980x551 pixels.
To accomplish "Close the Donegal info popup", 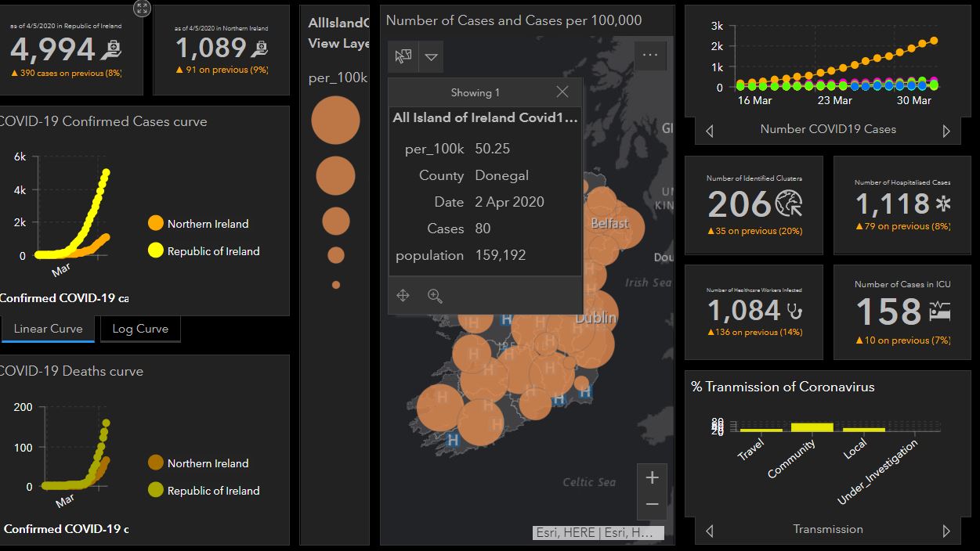I will pos(562,92).
